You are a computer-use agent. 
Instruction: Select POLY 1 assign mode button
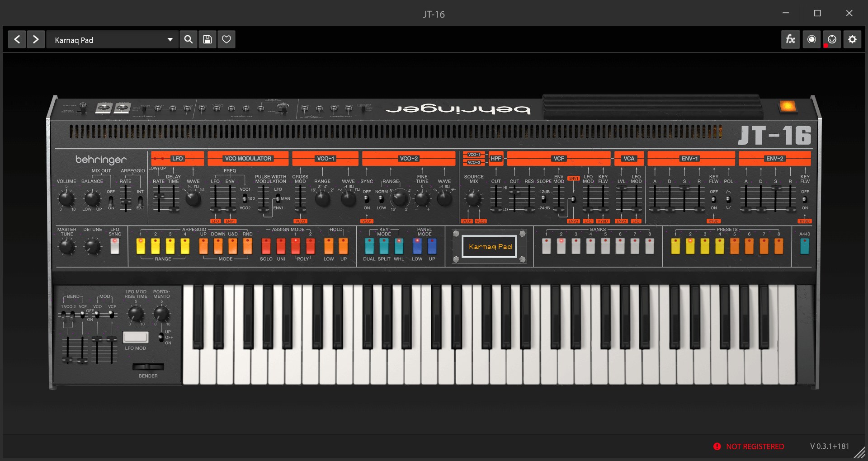(296, 246)
